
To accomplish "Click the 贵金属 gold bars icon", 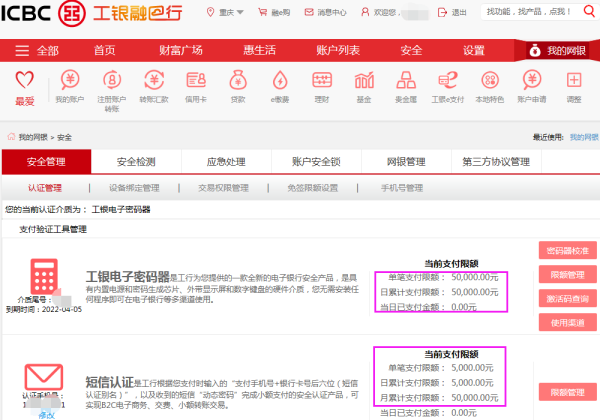I will coord(406,80).
